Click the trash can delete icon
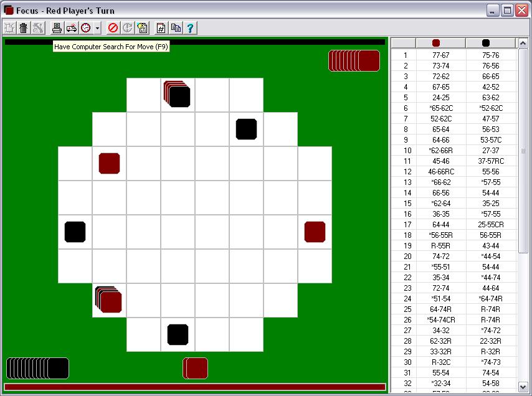The height and width of the screenshot is (396, 532). [24, 28]
